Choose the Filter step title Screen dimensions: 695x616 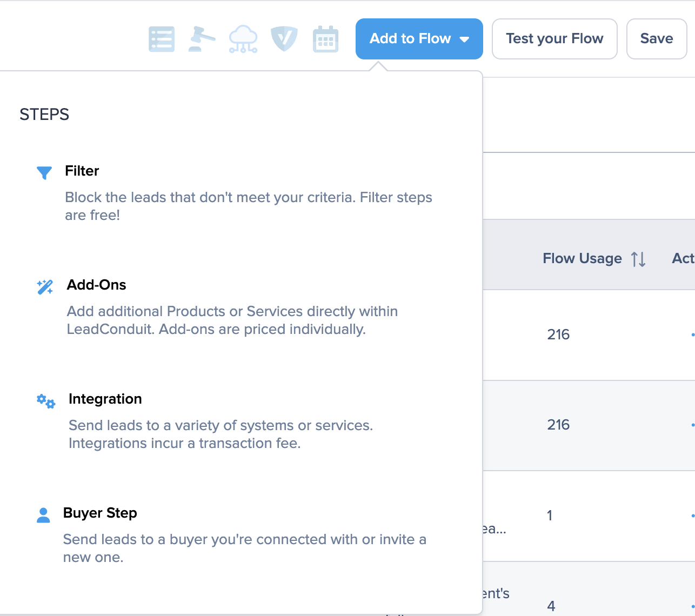click(x=82, y=171)
